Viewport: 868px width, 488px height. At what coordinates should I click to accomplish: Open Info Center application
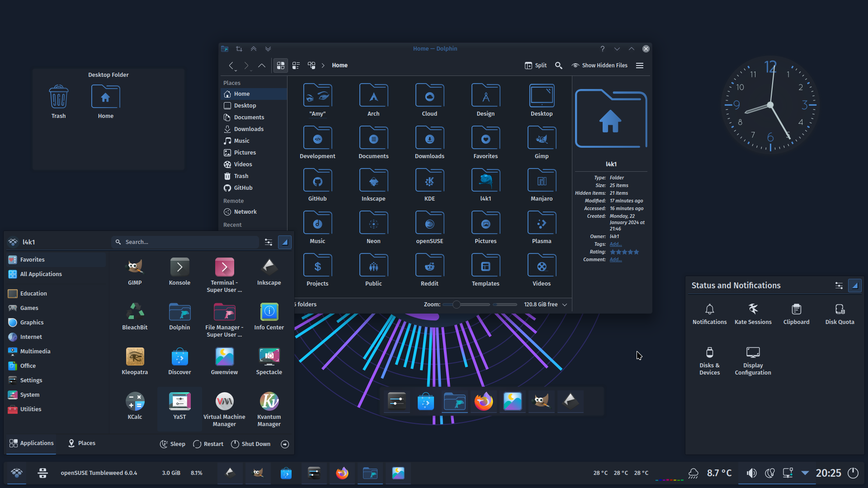point(269,316)
